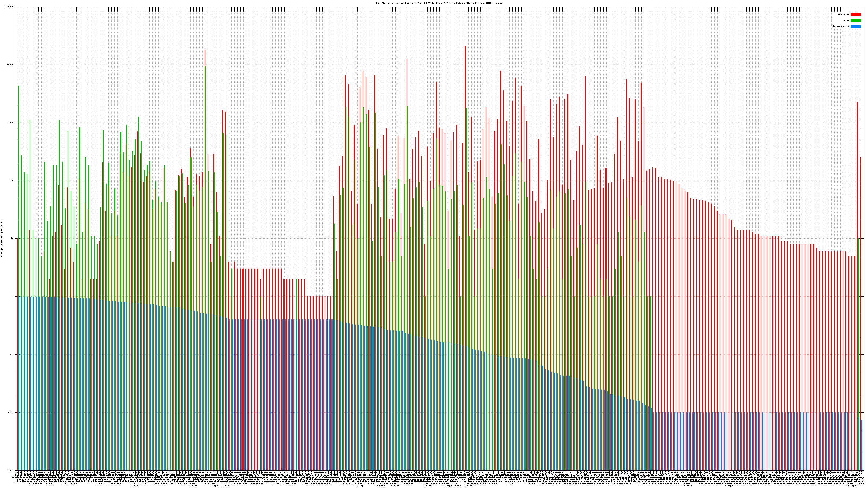This screenshot has height=488, width=868.
Task: Select the 'Not Spam' legend label
Action: pyautogui.click(x=844, y=14)
